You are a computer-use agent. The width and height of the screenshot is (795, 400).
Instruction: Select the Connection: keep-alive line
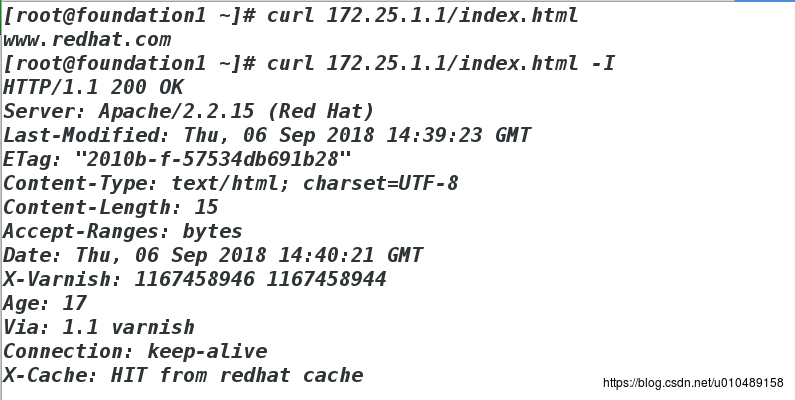[135, 351]
